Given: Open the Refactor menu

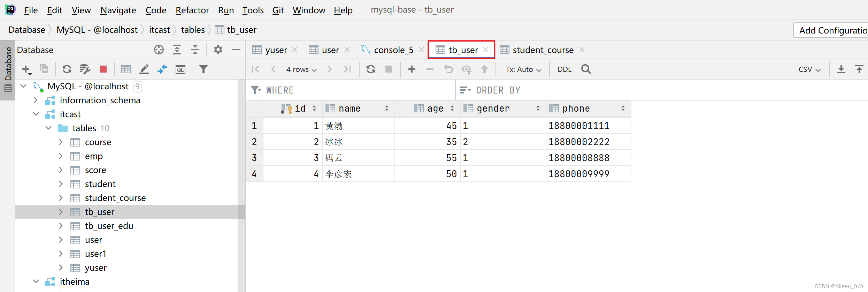Looking at the screenshot, I should point(192,10).
